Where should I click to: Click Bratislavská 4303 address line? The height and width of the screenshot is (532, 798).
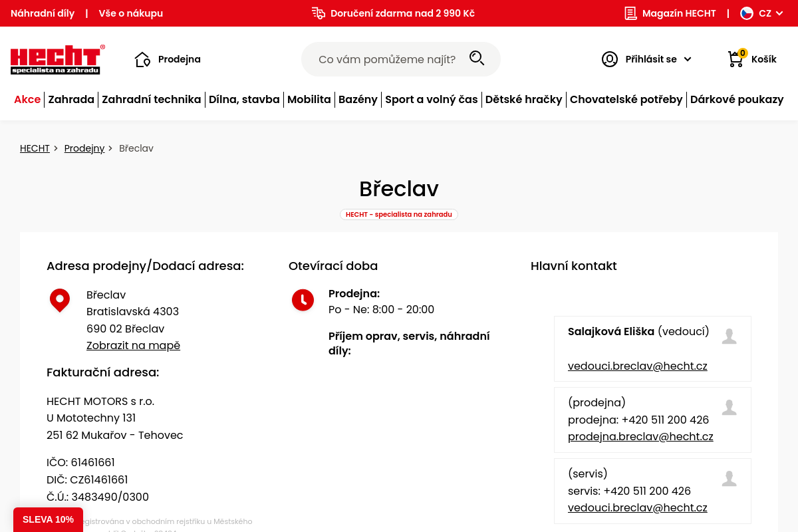pos(132,312)
